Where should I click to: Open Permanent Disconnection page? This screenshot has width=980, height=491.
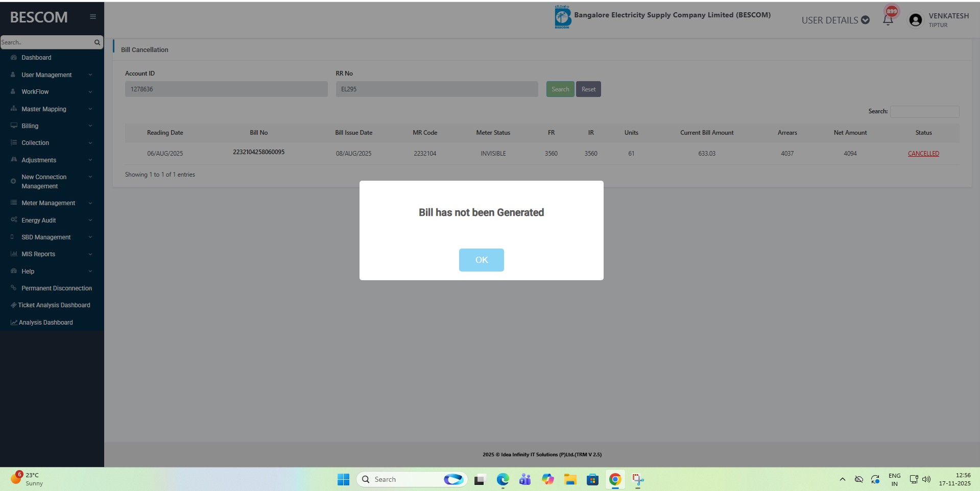point(57,288)
